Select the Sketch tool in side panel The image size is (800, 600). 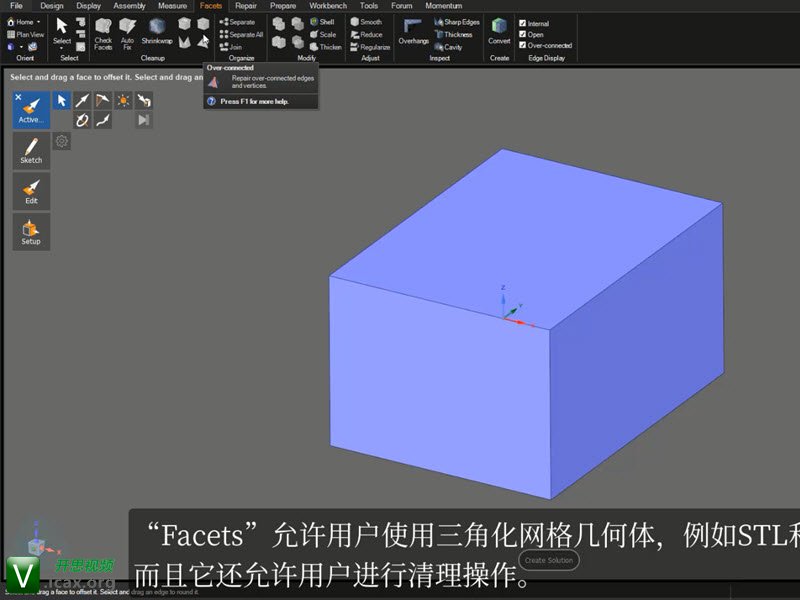click(31, 150)
